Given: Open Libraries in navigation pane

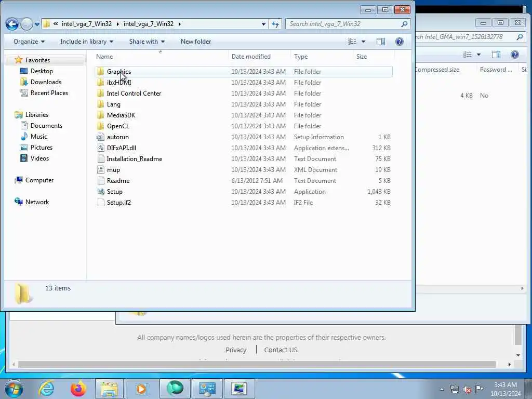Looking at the screenshot, I should 37,115.
